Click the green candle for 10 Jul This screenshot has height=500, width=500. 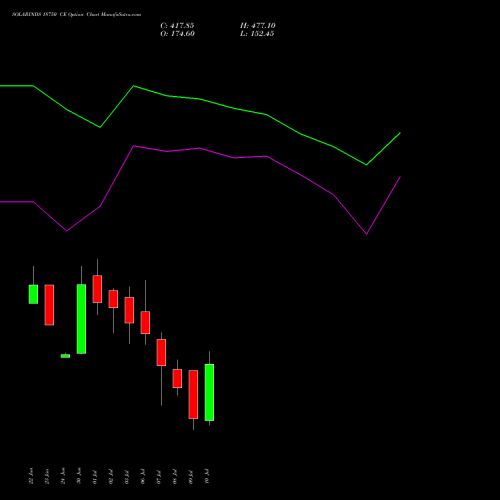(209, 392)
